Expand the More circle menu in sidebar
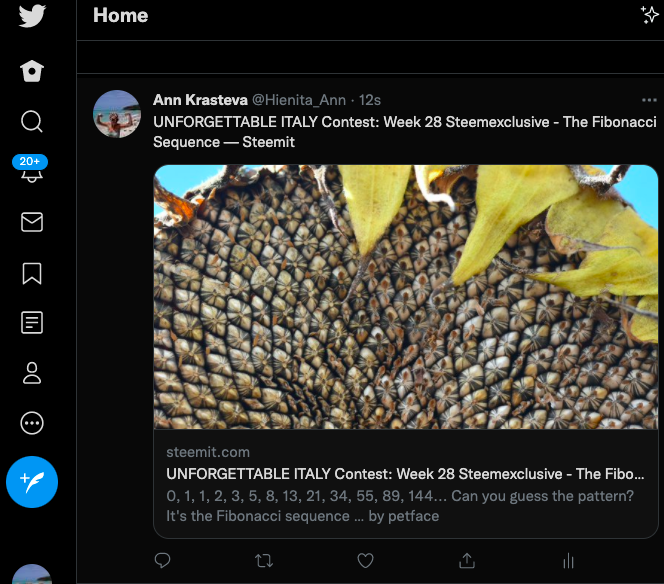 [32, 423]
